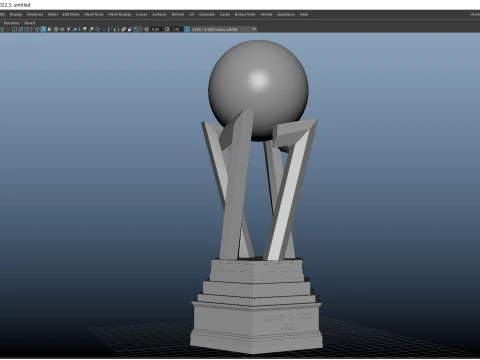Open the viewport Panels menu

(30, 23)
